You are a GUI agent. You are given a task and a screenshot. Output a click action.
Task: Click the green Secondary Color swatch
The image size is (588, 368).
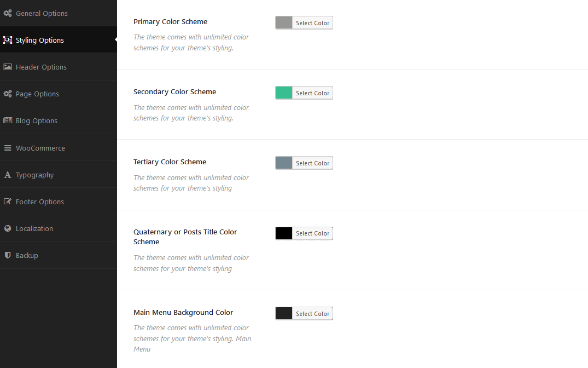click(x=284, y=93)
